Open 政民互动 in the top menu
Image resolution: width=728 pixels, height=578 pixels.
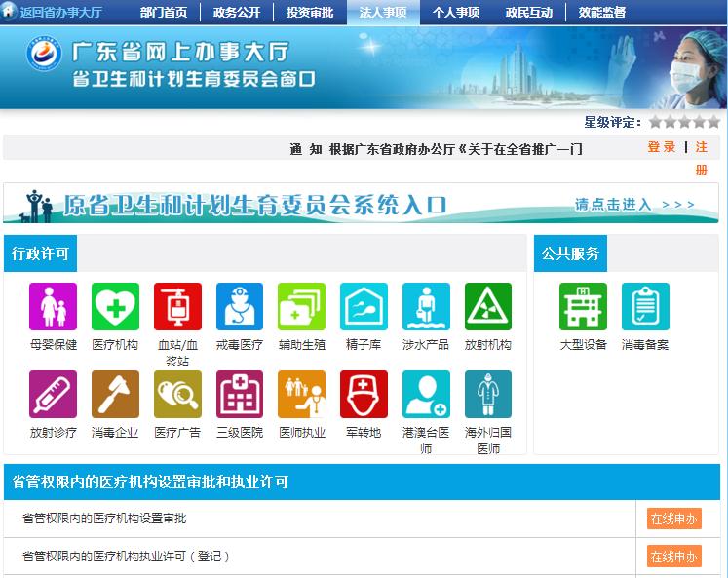(529, 12)
